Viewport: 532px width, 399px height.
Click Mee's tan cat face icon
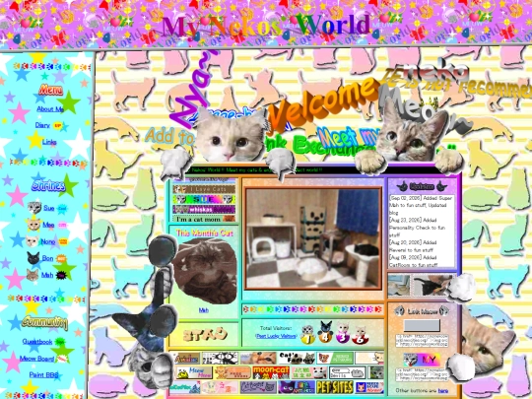coord(33,225)
